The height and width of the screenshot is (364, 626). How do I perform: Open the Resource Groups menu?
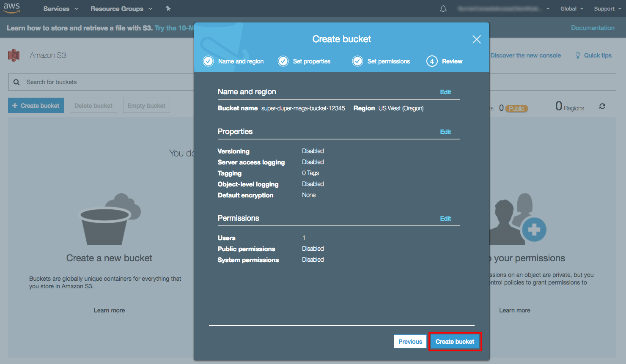tap(121, 8)
